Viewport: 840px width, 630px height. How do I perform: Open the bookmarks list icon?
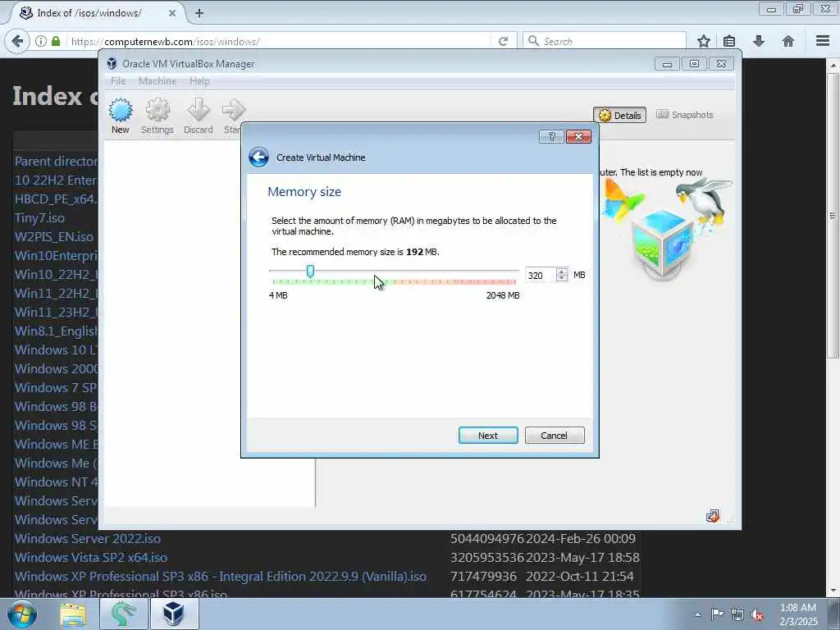click(729, 41)
